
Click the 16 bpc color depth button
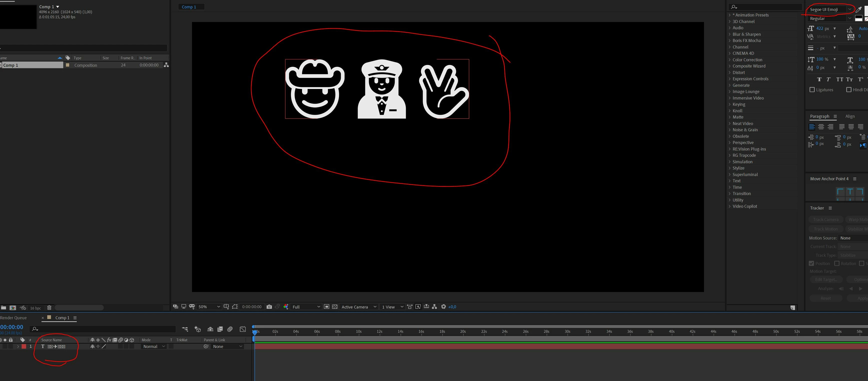tap(35, 308)
